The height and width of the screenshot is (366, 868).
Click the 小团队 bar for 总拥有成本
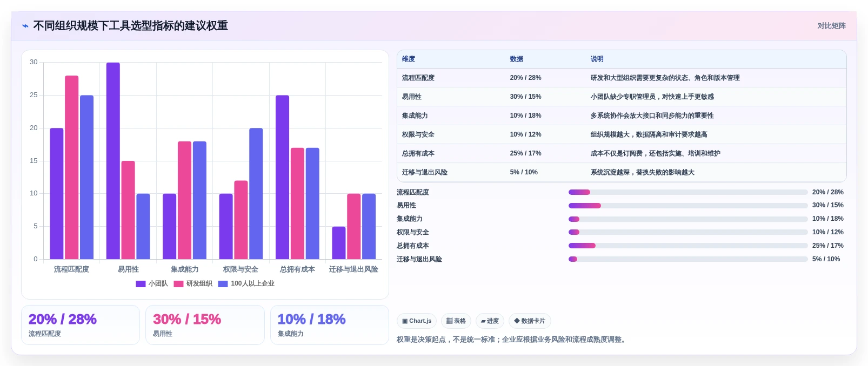coord(282,177)
